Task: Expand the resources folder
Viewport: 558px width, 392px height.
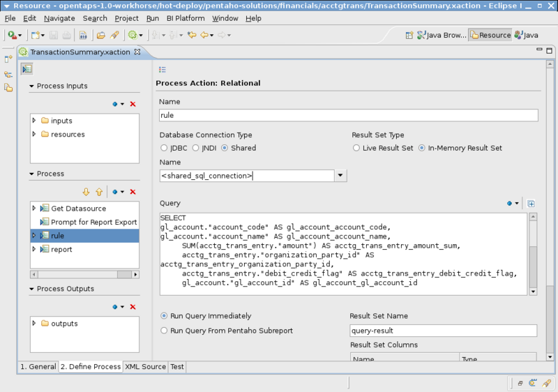Action: click(x=34, y=134)
